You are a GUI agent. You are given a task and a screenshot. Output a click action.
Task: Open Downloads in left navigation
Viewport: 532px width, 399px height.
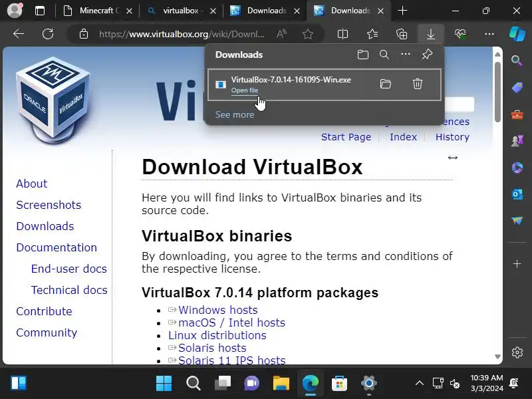(45, 226)
